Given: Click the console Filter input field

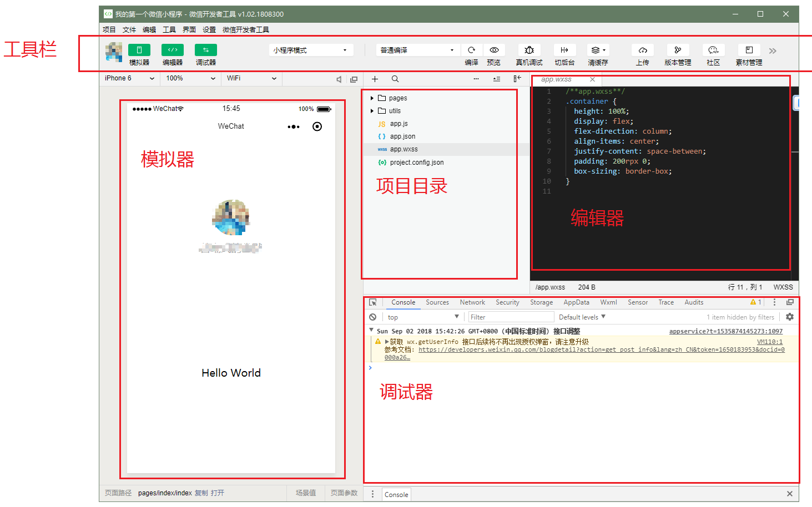Looking at the screenshot, I should 511,317.
